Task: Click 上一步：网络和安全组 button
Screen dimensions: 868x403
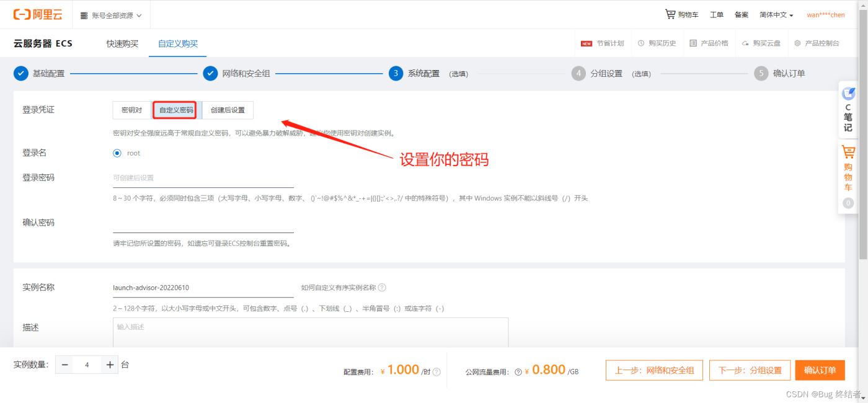Action: click(x=654, y=370)
